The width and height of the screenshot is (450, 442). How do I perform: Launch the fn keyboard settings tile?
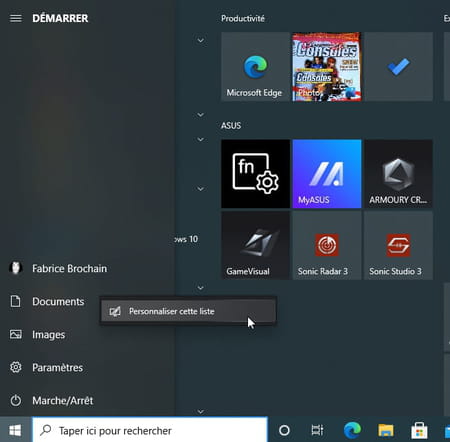click(255, 174)
